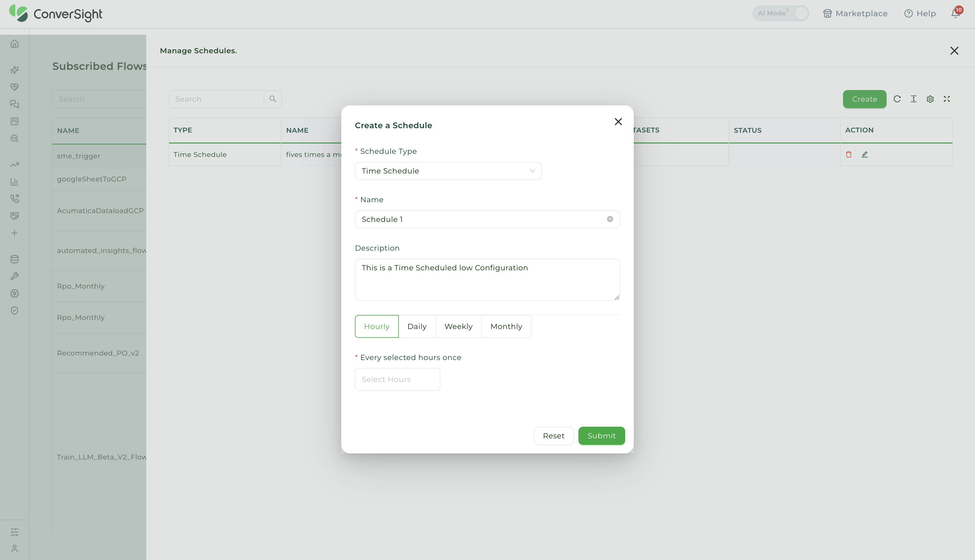Open the user profile icon in sidebar
This screenshot has height=560, width=975.
click(x=15, y=548)
